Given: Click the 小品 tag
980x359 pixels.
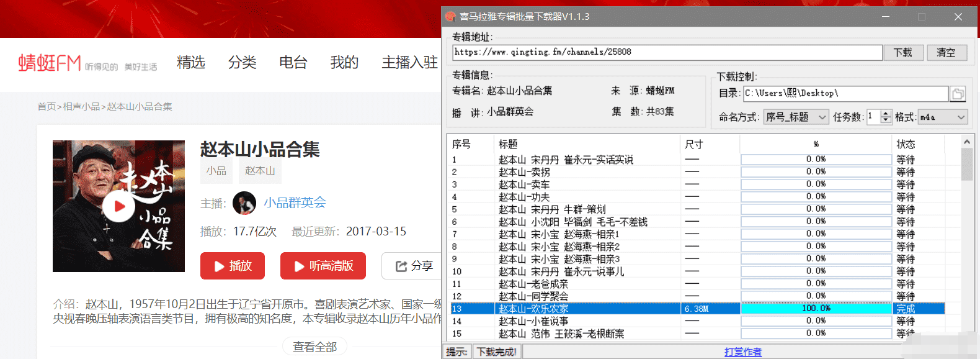Looking at the screenshot, I should 216,171.
